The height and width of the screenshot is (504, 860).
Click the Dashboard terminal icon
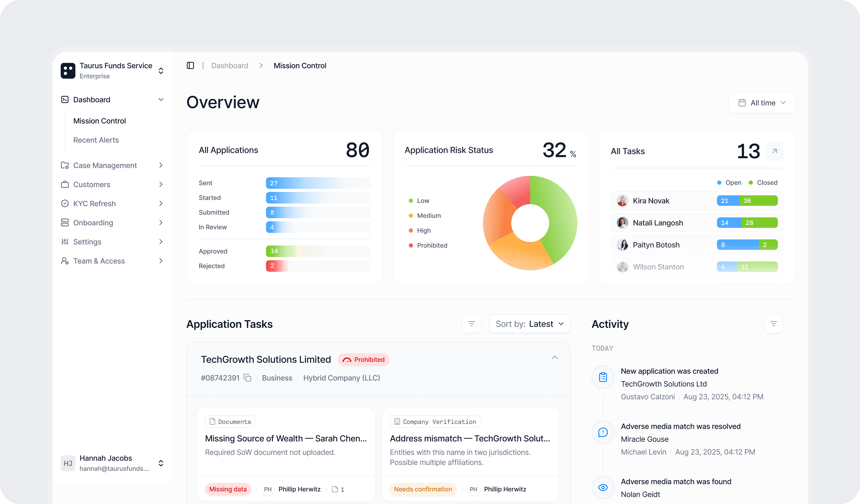(65, 100)
